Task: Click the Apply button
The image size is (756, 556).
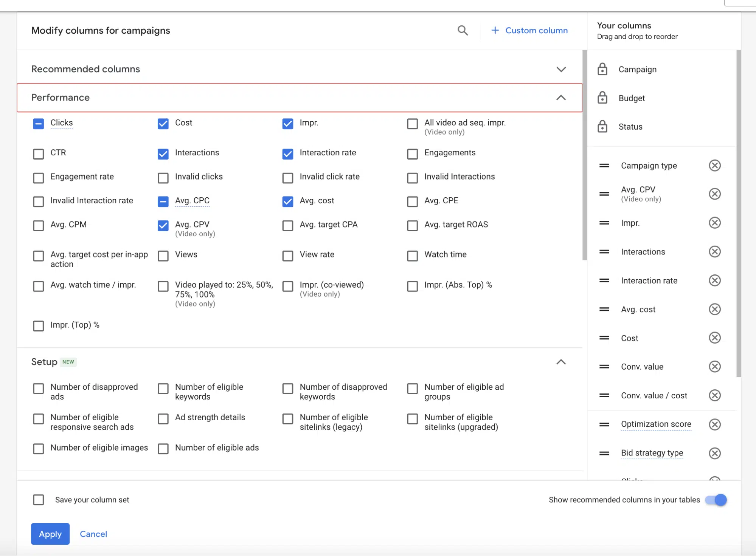Action: point(50,534)
